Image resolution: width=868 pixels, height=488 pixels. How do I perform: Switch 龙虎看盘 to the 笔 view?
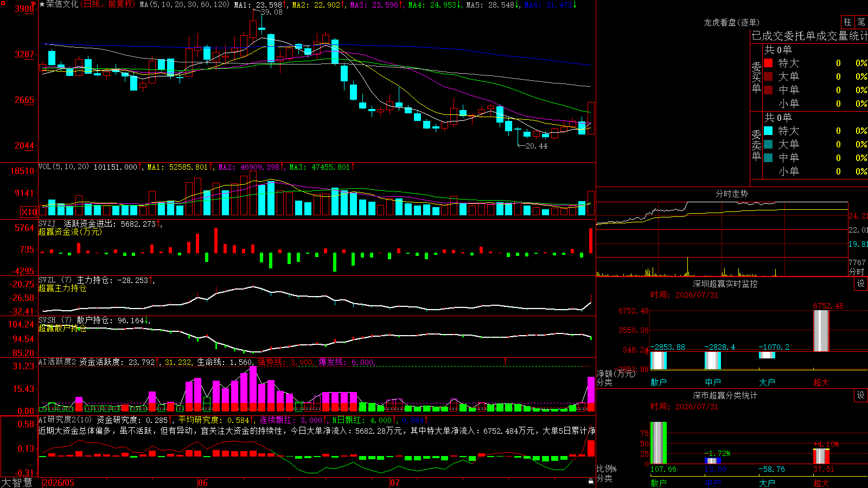click(x=861, y=22)
